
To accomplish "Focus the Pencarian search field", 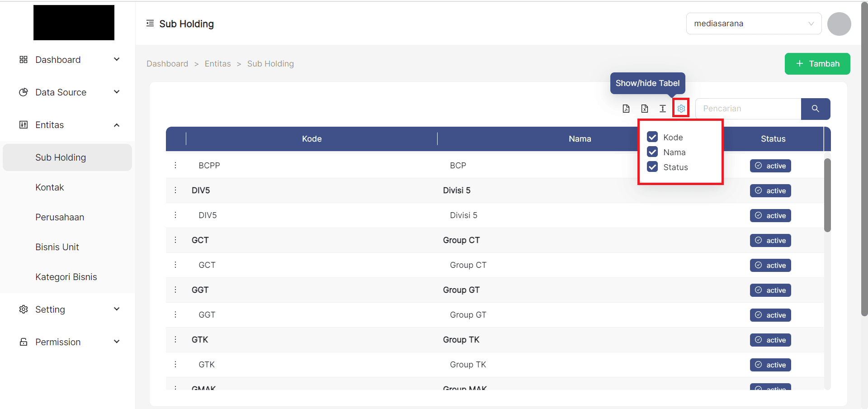I will (x=748, y=109).
